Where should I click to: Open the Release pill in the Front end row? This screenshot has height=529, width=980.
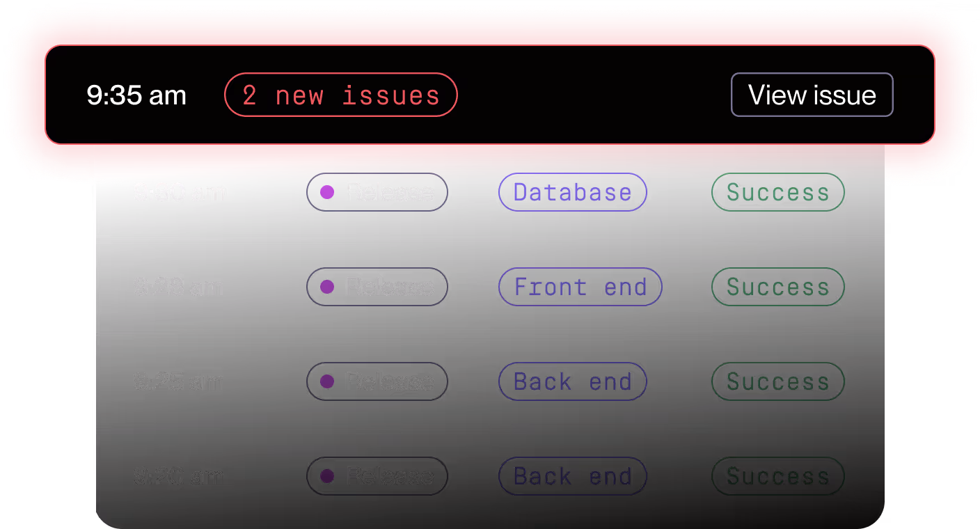click(x=377, y=287)
